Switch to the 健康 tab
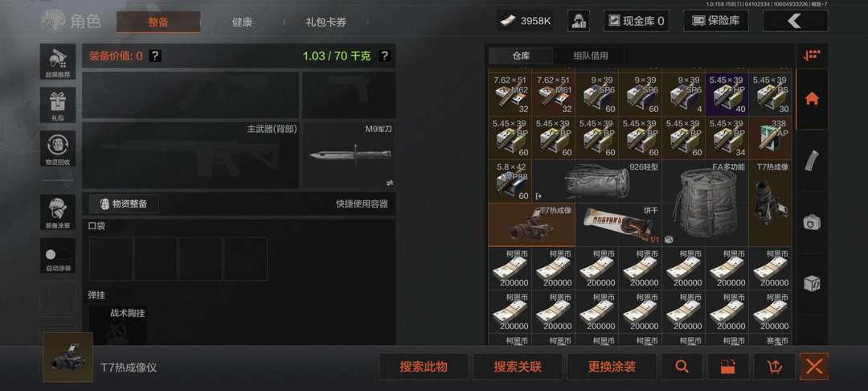This screenshot has width=868, height=391. click(242, 23)
